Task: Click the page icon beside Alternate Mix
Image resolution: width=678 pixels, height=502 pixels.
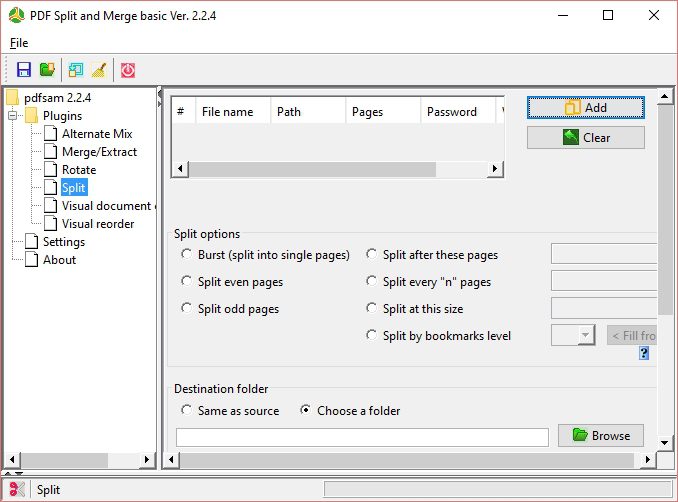Action: [50, 134]
